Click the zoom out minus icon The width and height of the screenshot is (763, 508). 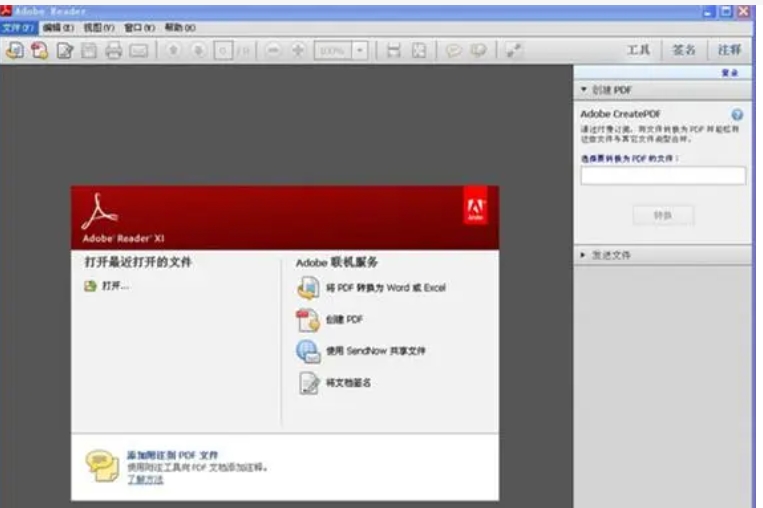273,50
